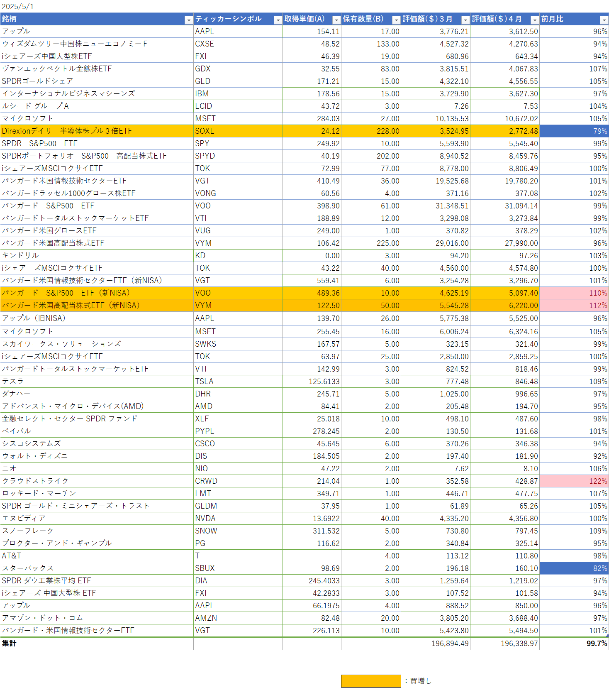Select the ticker cell GDX

(238, 69)
